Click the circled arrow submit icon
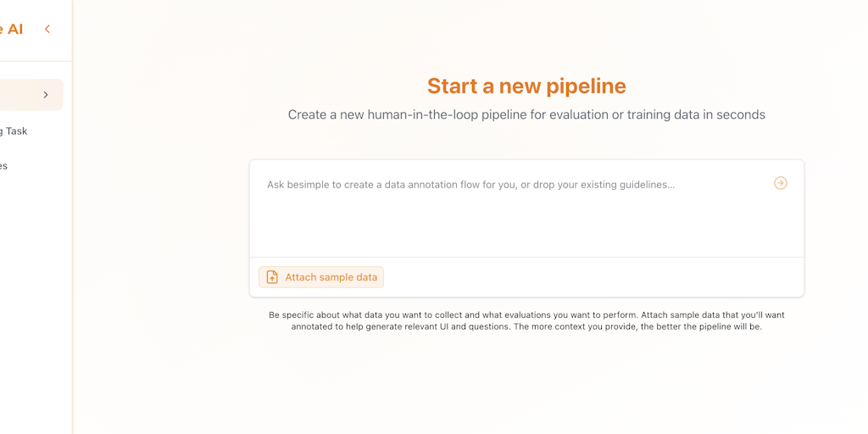This screenshot has height=434, width=868. (780, 183)
